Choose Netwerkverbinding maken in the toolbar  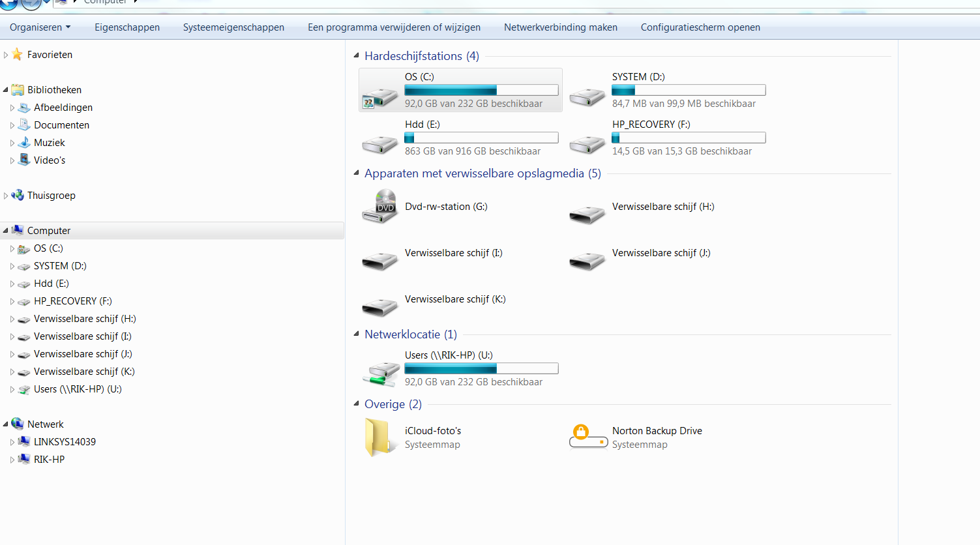coord(561,27)
